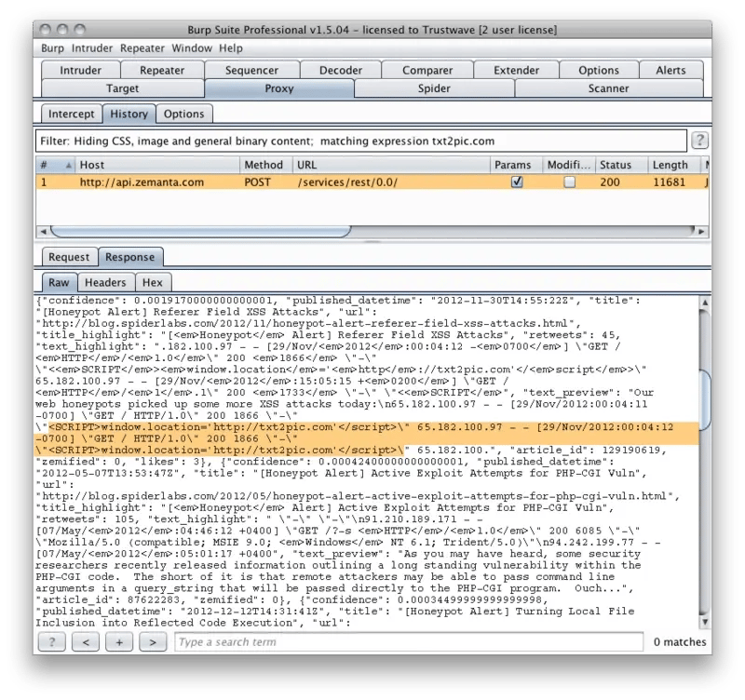Toggle the Modified checkbox in row 1
This screenshot has height=700, width=745.
569,182
